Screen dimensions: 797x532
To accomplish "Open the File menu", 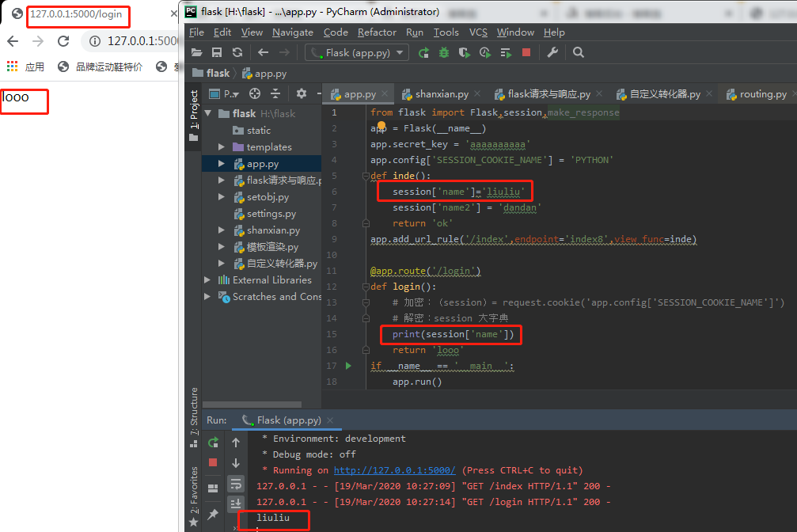I will (197, 32).
